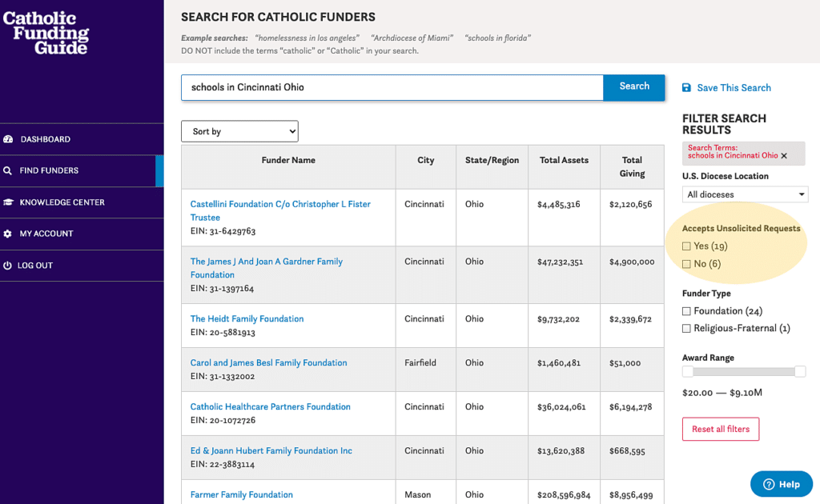Open Catholic Healthcare Partners Foundation link
This screenshot has height=504, width=820.
pyautogui.click(x=271, y=406)
